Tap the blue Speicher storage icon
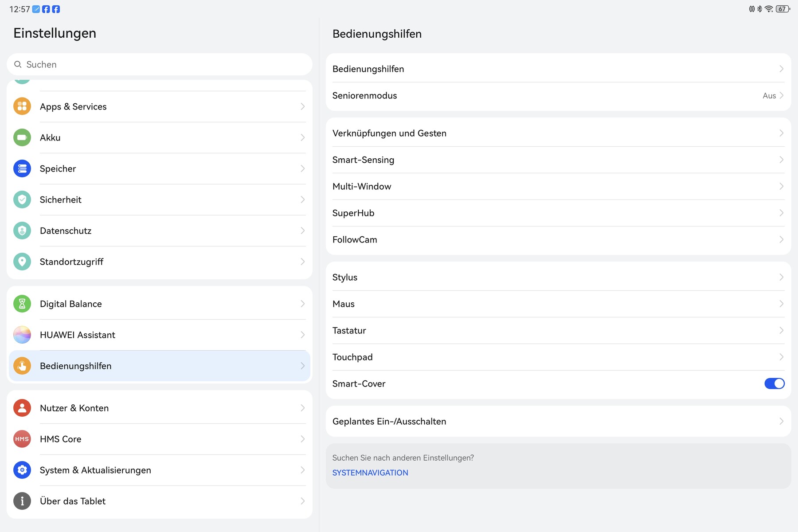This screenshot has width=798, height=532. [22, 168]
